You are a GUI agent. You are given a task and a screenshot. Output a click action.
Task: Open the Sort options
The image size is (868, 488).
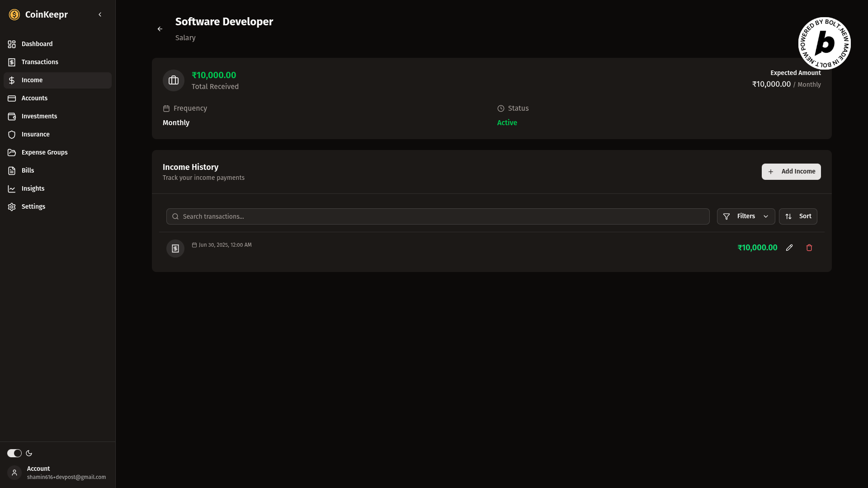798,216
